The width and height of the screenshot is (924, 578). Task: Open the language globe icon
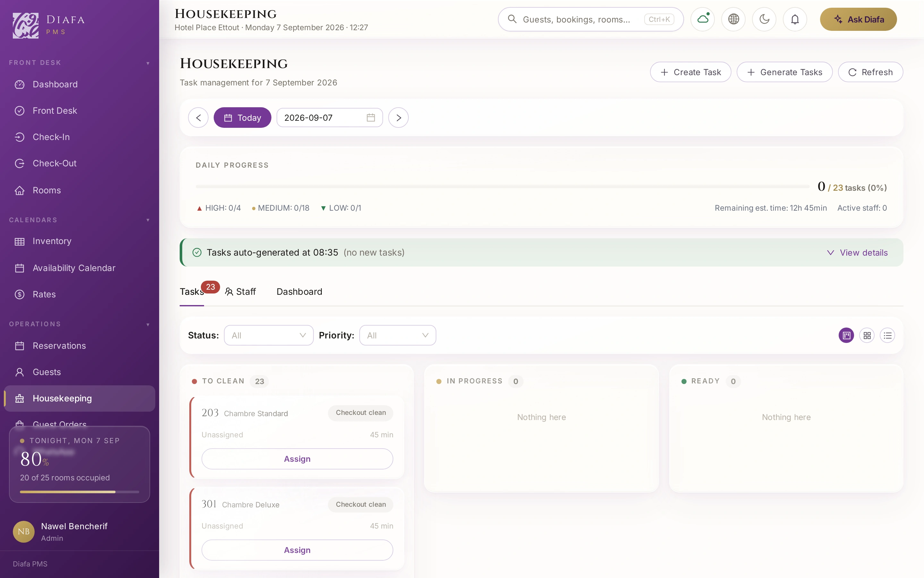tap(733, 19)
